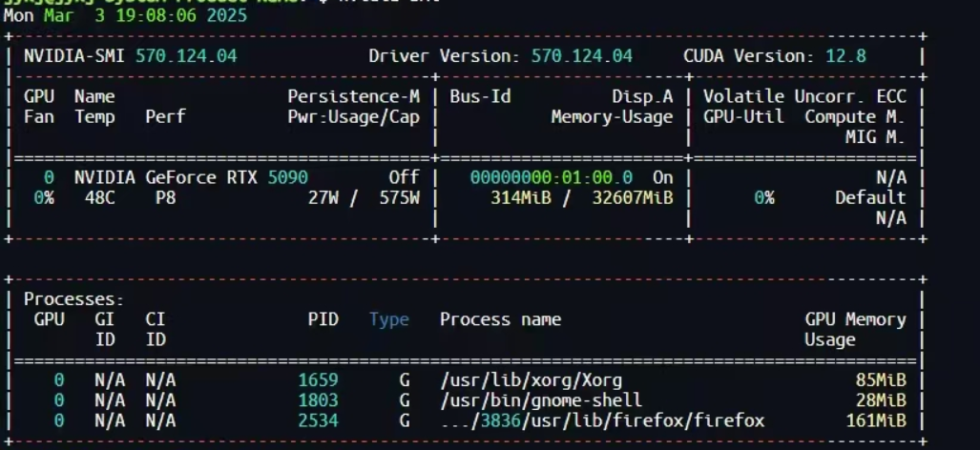Click the bus id 00000000:01:00.0
This screenshot has height=450, width=980.
(x=552, y=178)
